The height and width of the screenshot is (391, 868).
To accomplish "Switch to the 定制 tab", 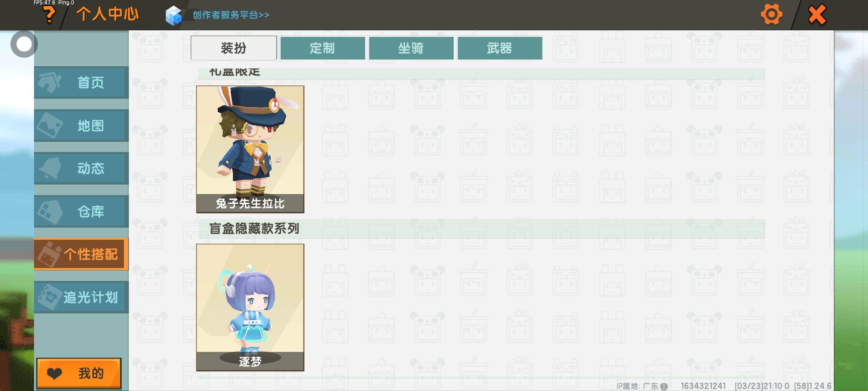I will tap(322, 48).
